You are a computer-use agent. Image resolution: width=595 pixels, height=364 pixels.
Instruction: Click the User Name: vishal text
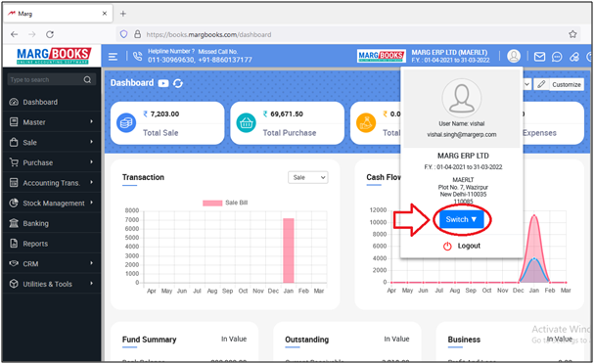click(462, 123)
